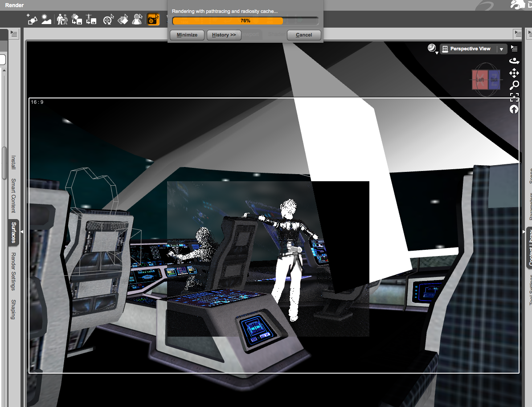The width and height of the screenshot is (532, 407).
Task: Click the 76% render progress bar
Action: (246, 20)
